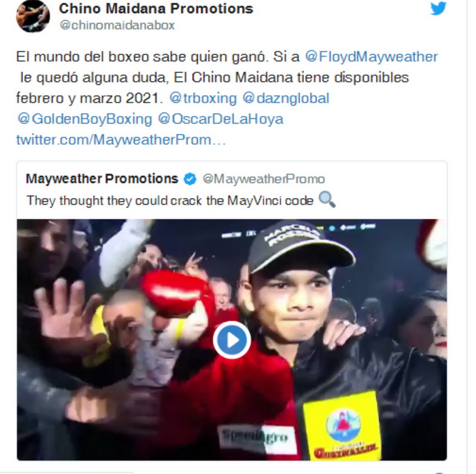
Task: Open the @daznglobal mention link
Action: click(286, 98)
